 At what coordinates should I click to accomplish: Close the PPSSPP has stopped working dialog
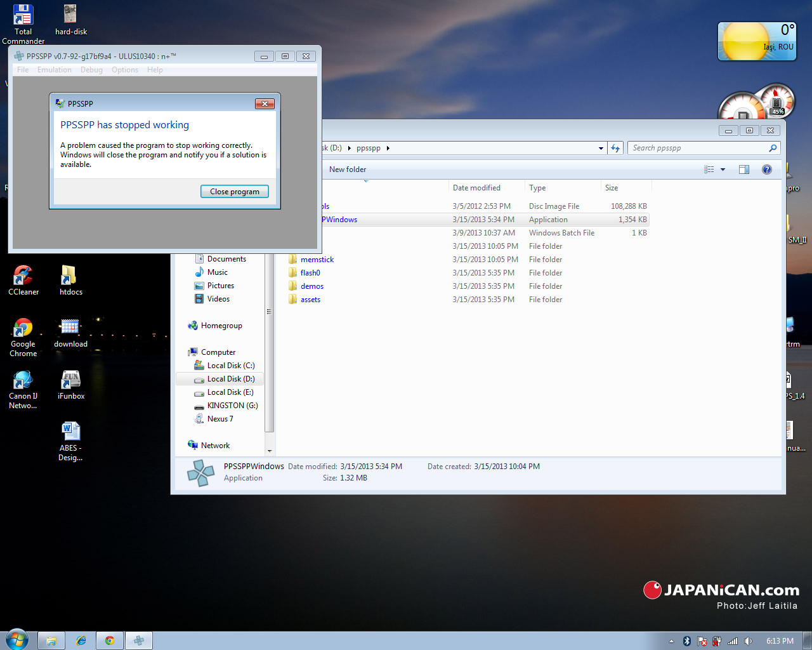pos(265,103)
